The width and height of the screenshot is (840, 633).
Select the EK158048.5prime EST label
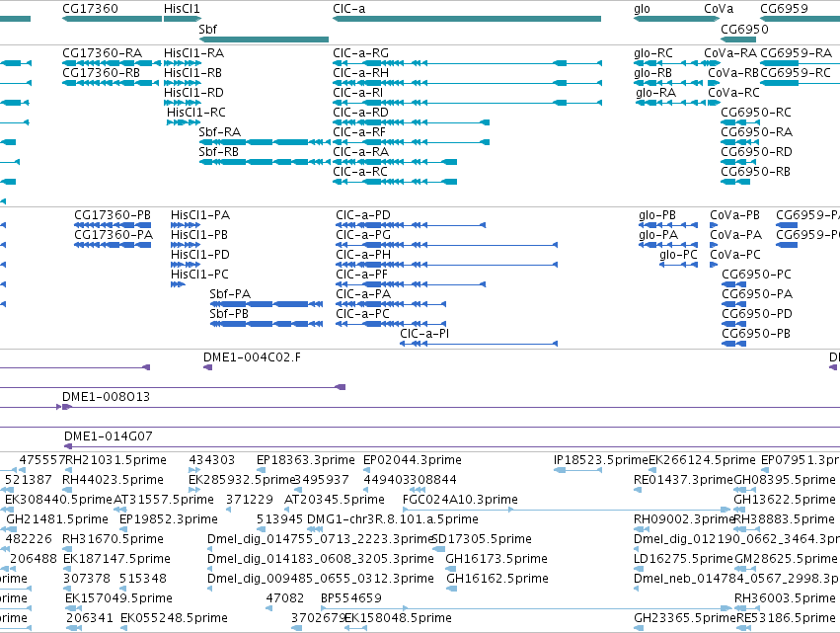tap(398, 618)
